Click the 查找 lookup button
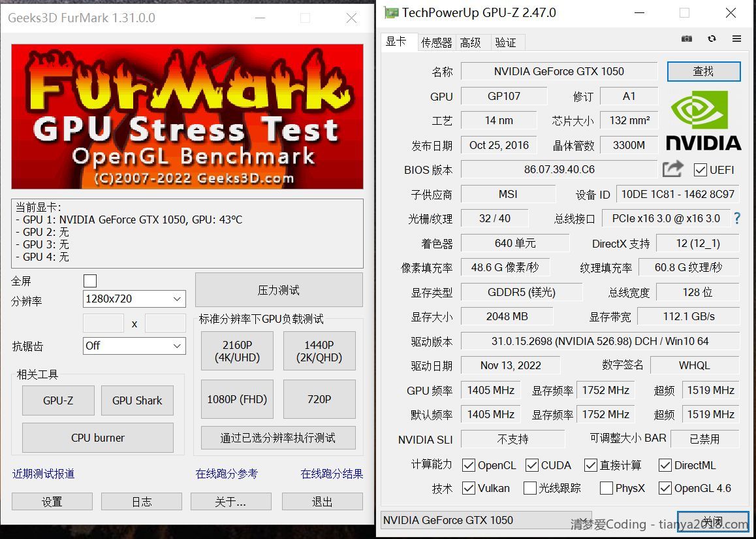The width and height of the screenshot is (756, 539). point(704,71)
